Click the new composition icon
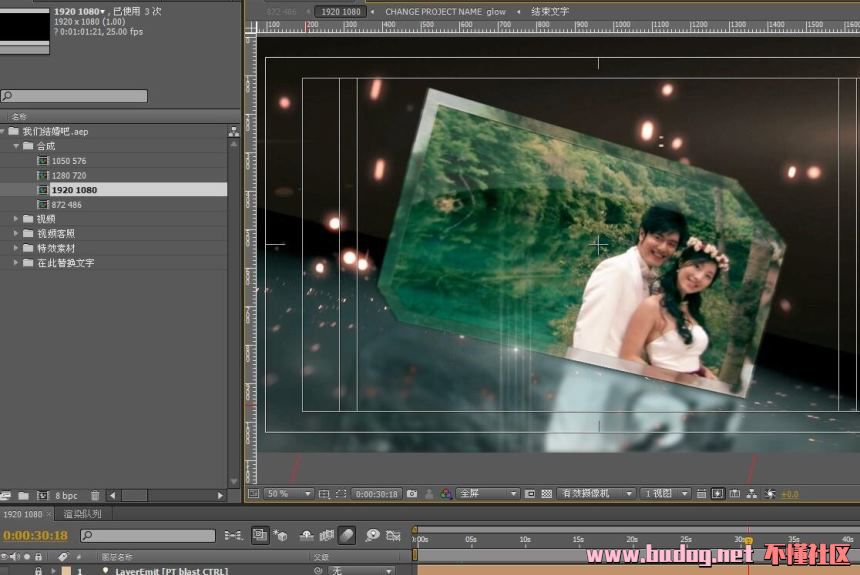860x575 pixels. [42, 495]
